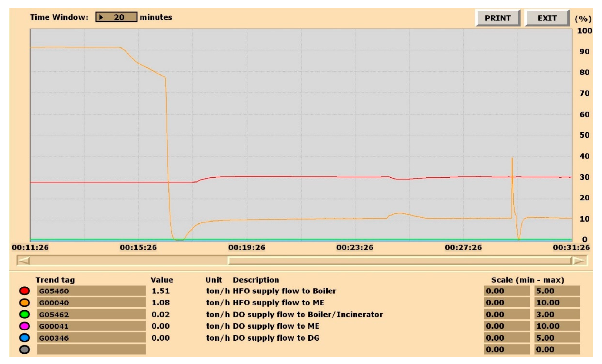This screenshot has width=602, height=364.
Task: Click the magenta G00041 trend color circle
Action: [24, 326]
